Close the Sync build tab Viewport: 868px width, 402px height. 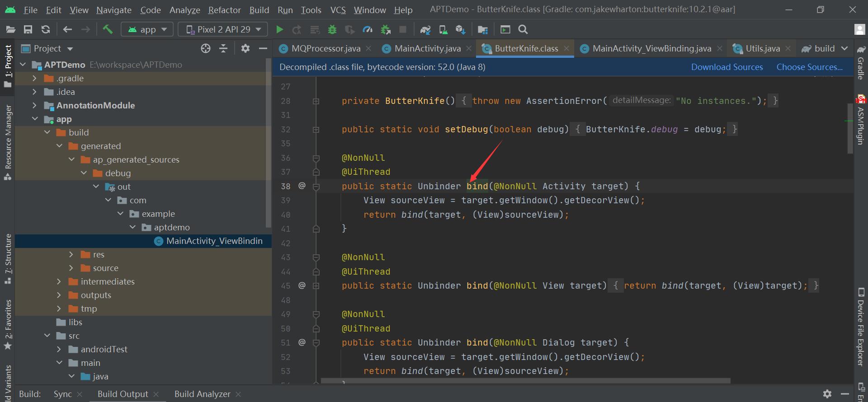click(x=80, y=394)
